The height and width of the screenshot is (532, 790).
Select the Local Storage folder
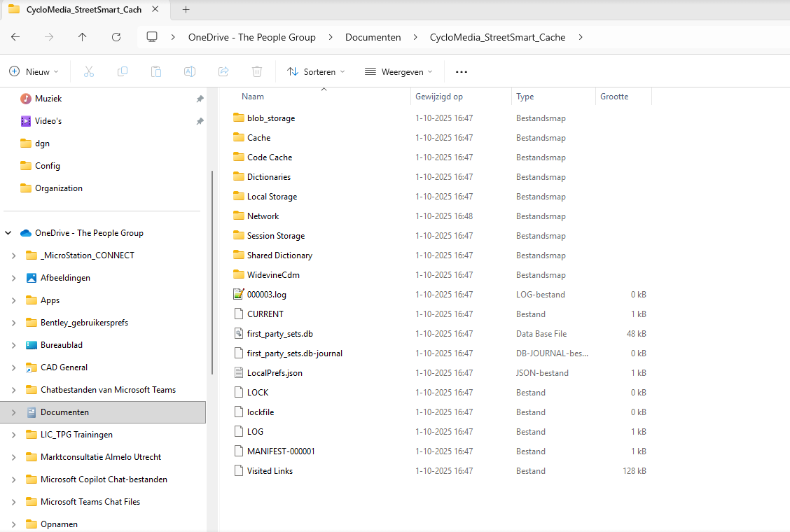pyautogui.click(x=272, y=197)
